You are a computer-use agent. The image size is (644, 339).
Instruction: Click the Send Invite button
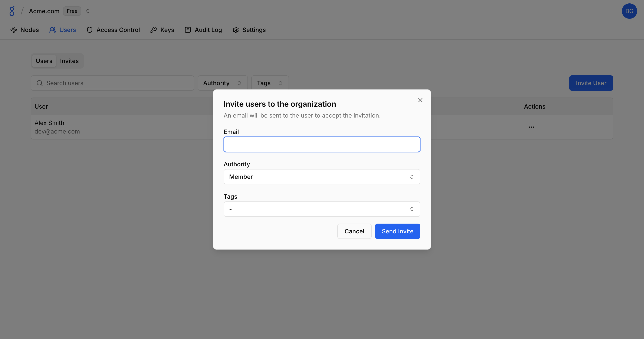[x=397, y=231]
